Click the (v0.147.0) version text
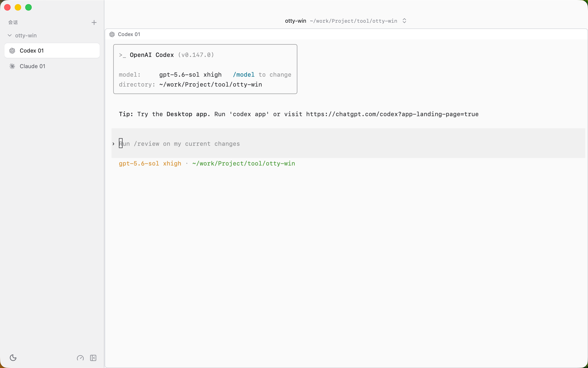 [x=196, y=55]
